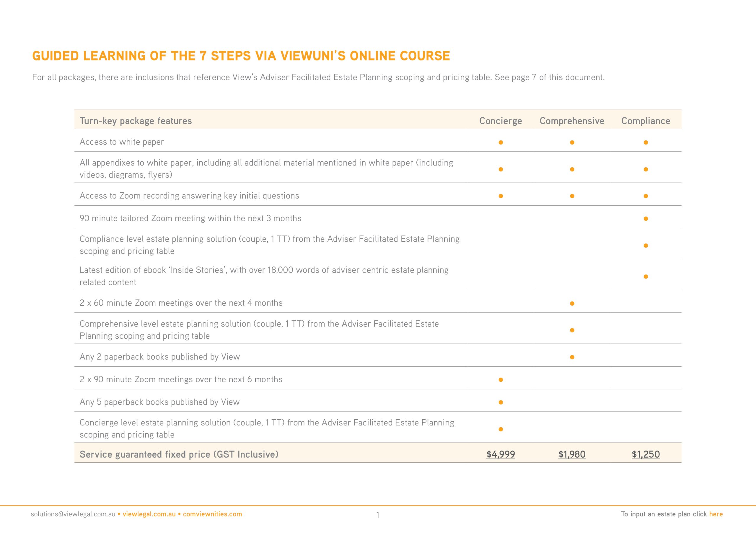Click the Concierge column header
Viewport: 756px width, 534px height.
pyautogui.click(x=501, y=121)
